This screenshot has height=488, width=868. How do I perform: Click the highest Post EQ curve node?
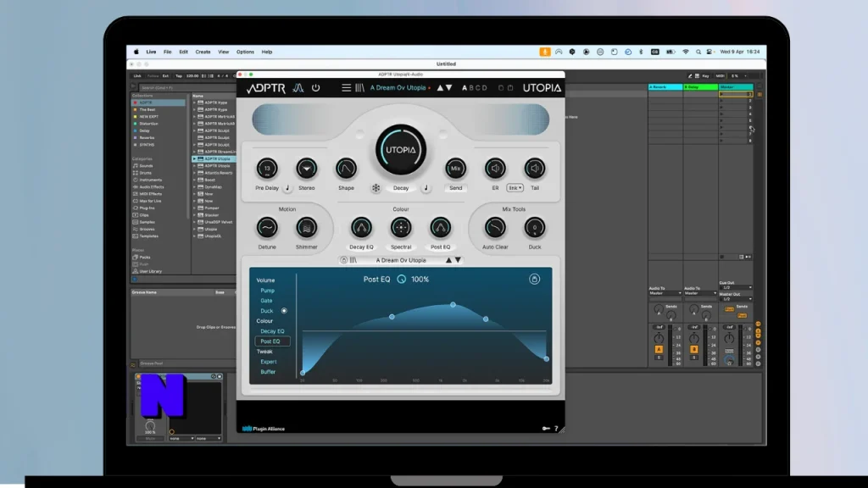(x=453, y=305)
